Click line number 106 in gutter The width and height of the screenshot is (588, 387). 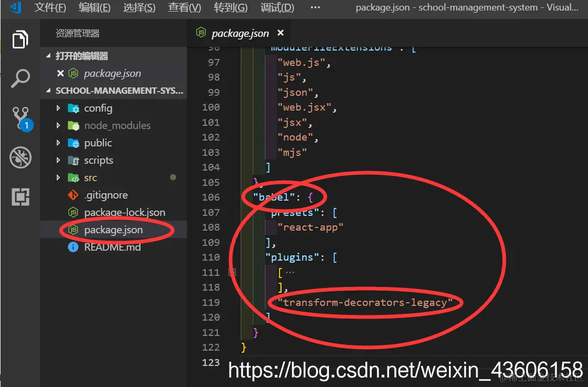pos(211,197)
